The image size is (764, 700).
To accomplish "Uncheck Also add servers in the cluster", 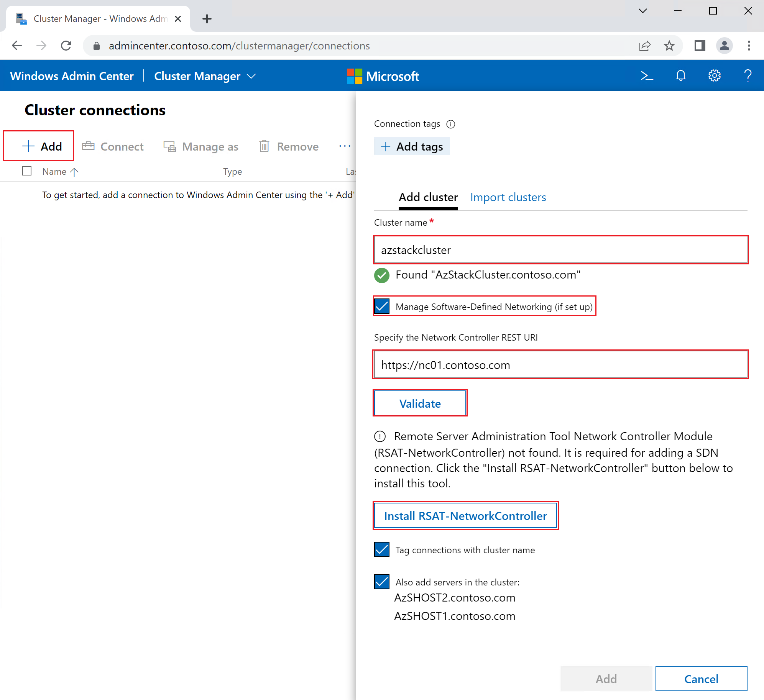I will tap(382, 582).
